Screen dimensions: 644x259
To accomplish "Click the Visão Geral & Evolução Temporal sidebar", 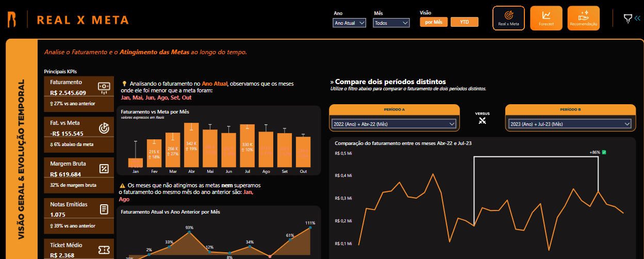I will pos(22,159).
